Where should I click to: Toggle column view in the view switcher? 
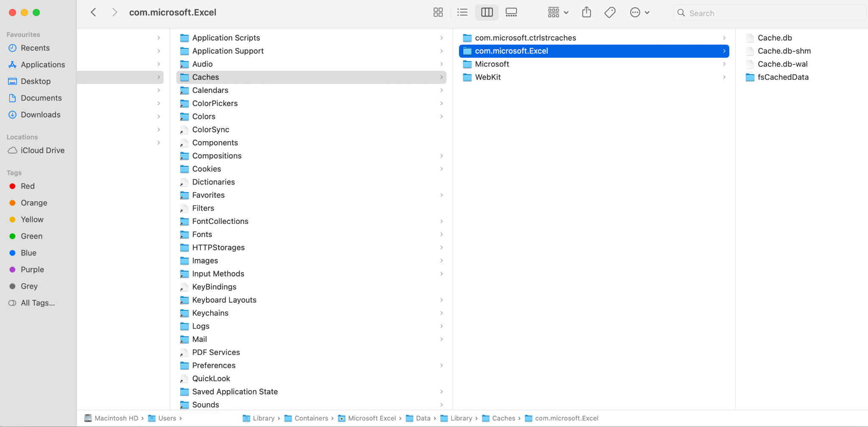click(x=487, y=12)
